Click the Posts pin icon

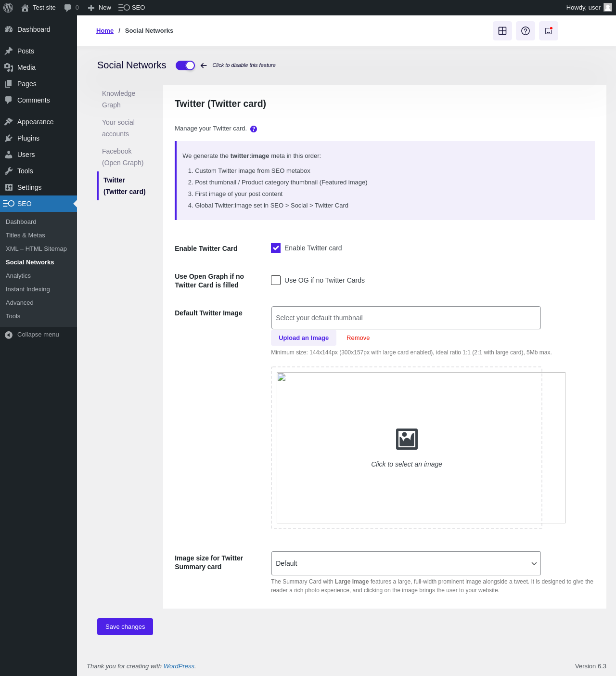[9, 51]
